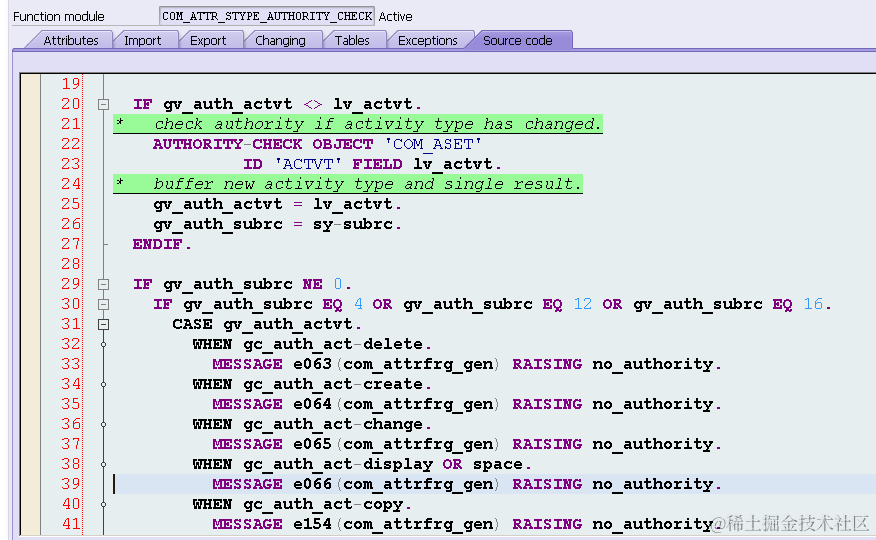Click the fold marker on WHEN line 32

(103, 345)
